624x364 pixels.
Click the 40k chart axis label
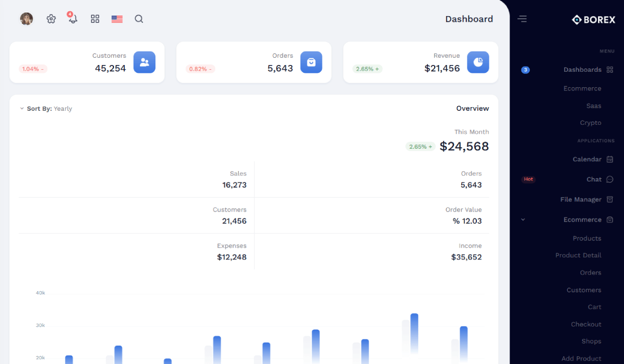pos(41,293)
